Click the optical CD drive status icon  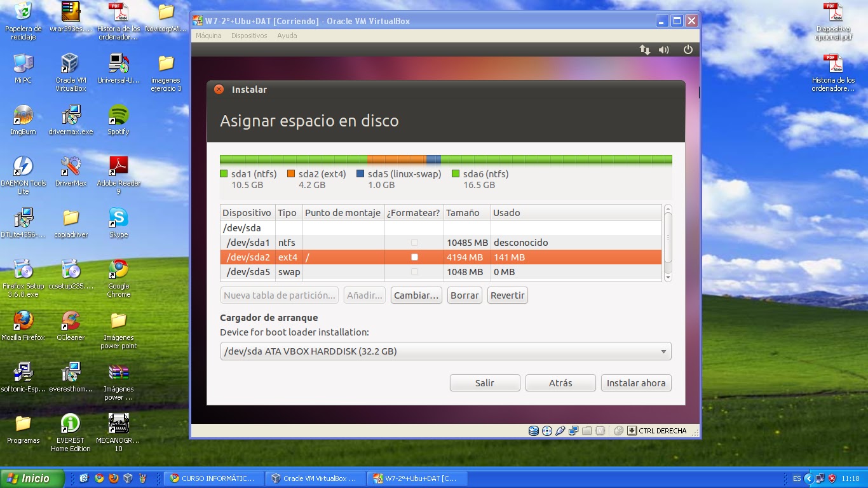[x=546, y=431]
